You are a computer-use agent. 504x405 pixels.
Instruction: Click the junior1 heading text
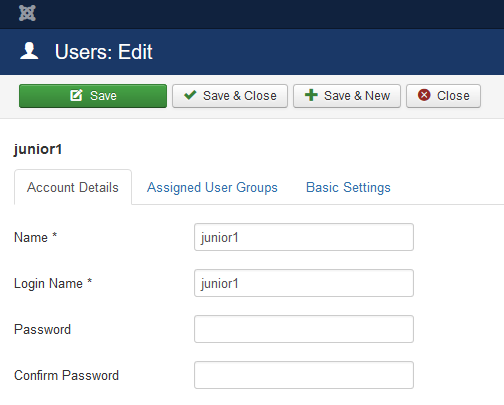pyautogui.click(x=38, y=149)
